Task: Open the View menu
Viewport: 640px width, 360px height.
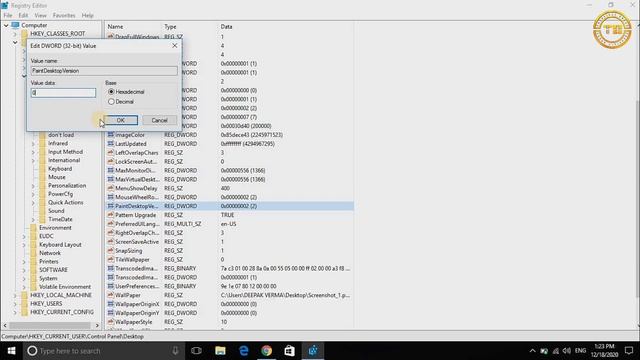Action: [40, 16]
